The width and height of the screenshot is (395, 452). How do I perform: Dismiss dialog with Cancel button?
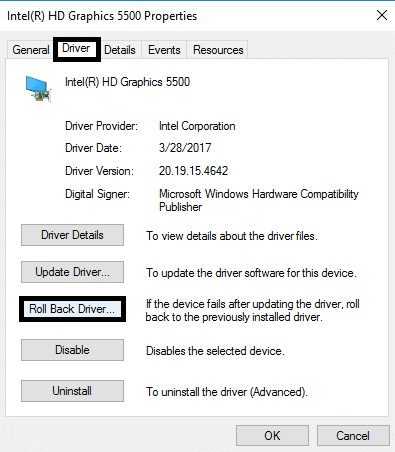coord(353,436)
